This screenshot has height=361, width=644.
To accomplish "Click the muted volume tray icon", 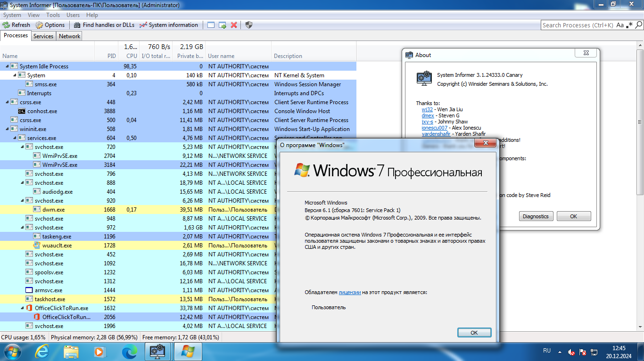I will pos(571,352).
